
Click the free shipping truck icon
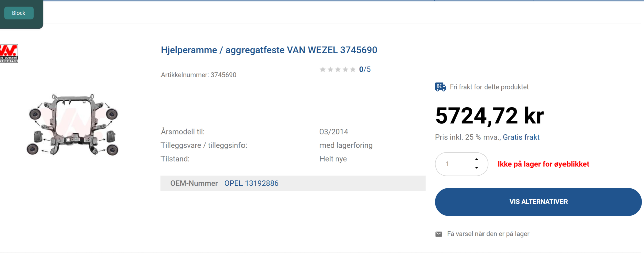click(440, 87)
